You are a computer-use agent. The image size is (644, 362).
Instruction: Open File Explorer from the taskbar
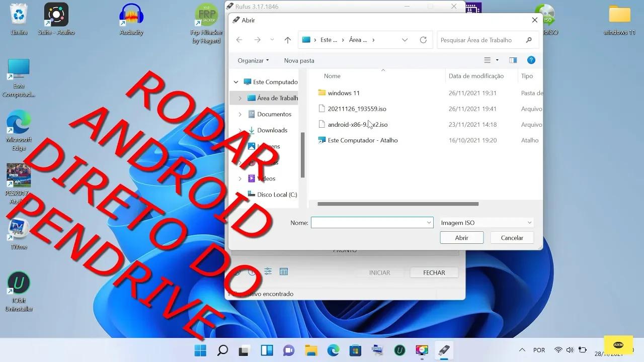(x=311, y=350)
